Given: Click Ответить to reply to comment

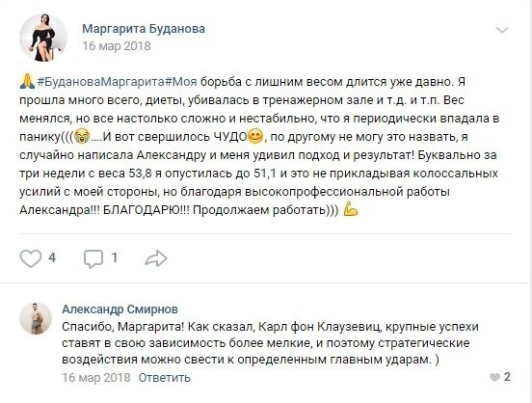Looking at the screenshot, I should (x=165, y=378).
